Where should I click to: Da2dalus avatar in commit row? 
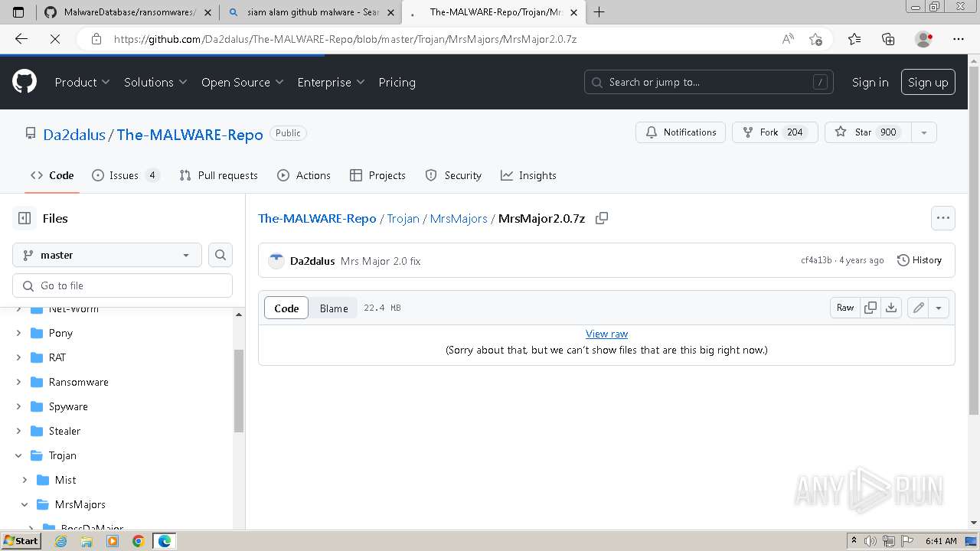(x=276, y=261)
